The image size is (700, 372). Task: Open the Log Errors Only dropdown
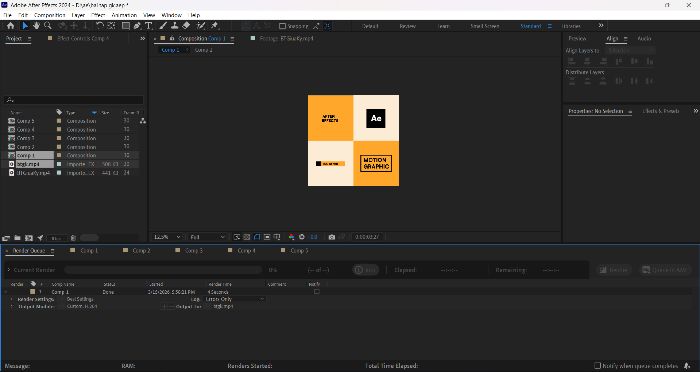click(x=235, y=299)
